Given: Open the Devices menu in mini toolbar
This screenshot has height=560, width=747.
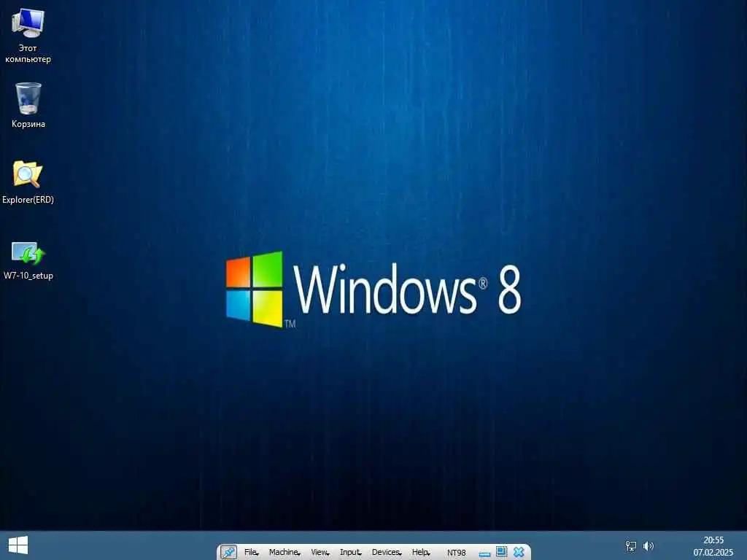Looking at the screenshot, I should (387, 553).
